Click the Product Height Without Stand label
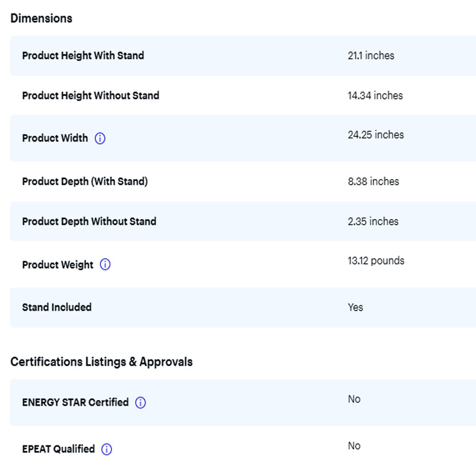The width and height of the screenshot is (476, 476). [x=90, y=96]
